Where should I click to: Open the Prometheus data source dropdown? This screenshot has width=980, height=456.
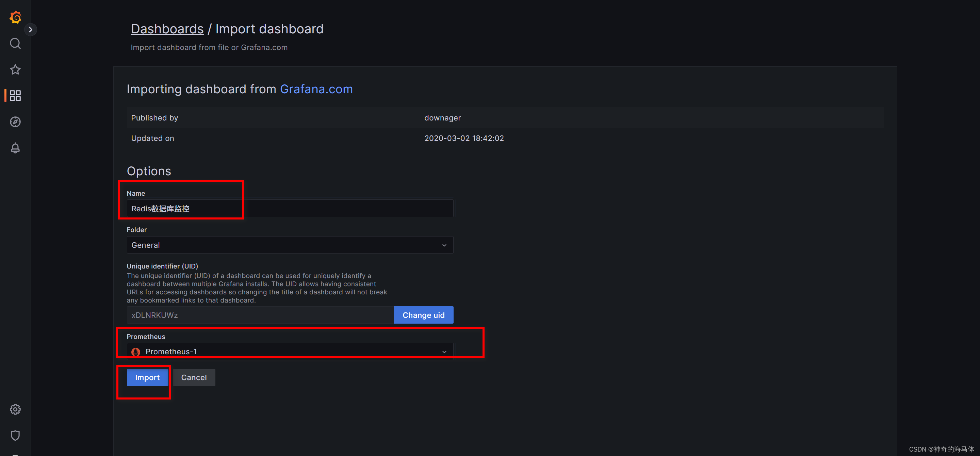coord(290,352)
